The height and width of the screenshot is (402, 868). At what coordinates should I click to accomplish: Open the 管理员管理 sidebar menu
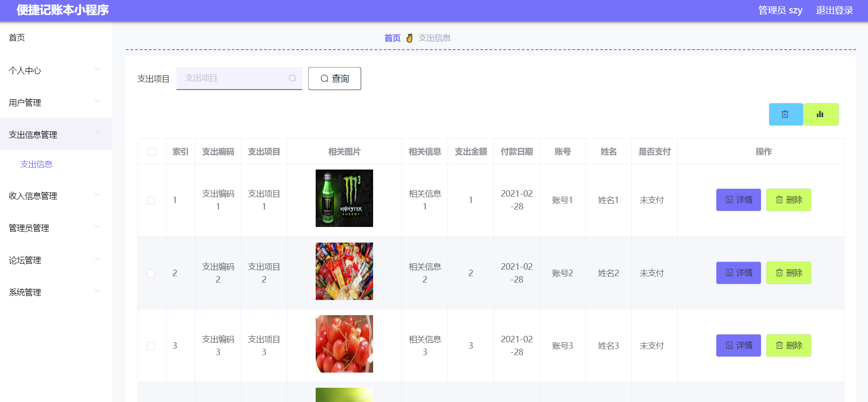tap(56, 228)
